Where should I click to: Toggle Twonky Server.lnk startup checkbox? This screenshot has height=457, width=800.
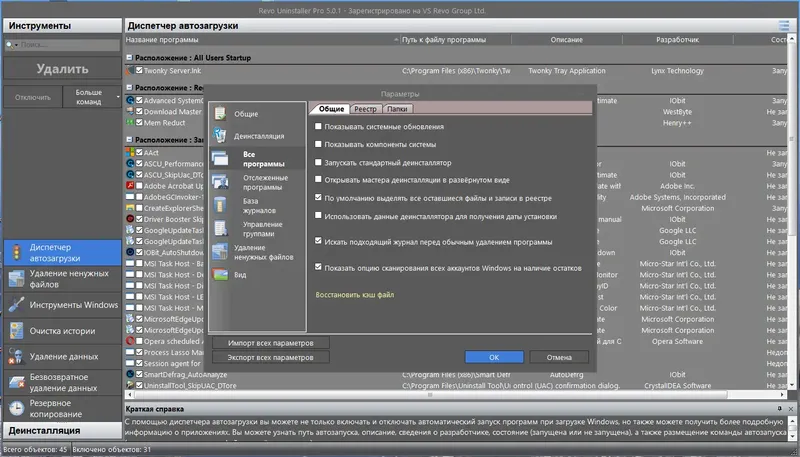[139, 70]
